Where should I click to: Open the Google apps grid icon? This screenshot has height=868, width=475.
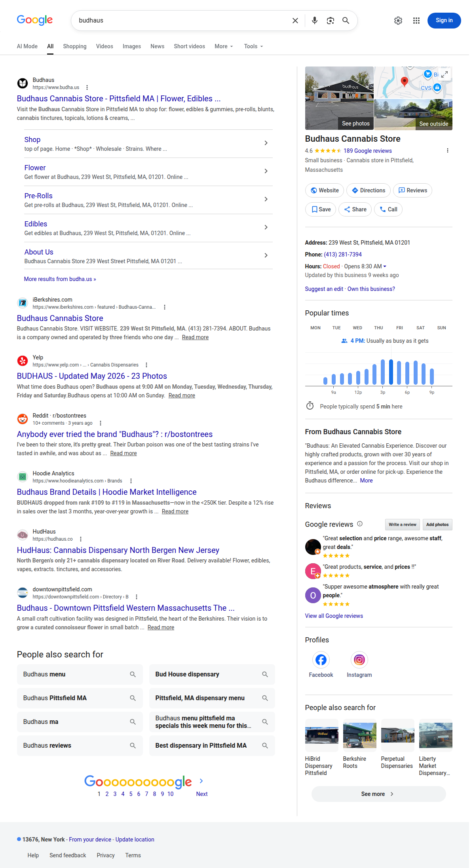click(x=416, y=21)
